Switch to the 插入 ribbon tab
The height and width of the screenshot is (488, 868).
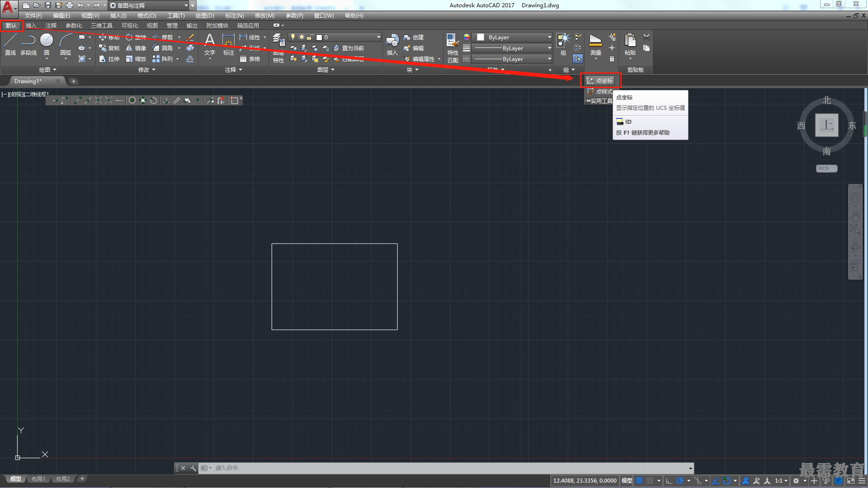tap(31, 26)
